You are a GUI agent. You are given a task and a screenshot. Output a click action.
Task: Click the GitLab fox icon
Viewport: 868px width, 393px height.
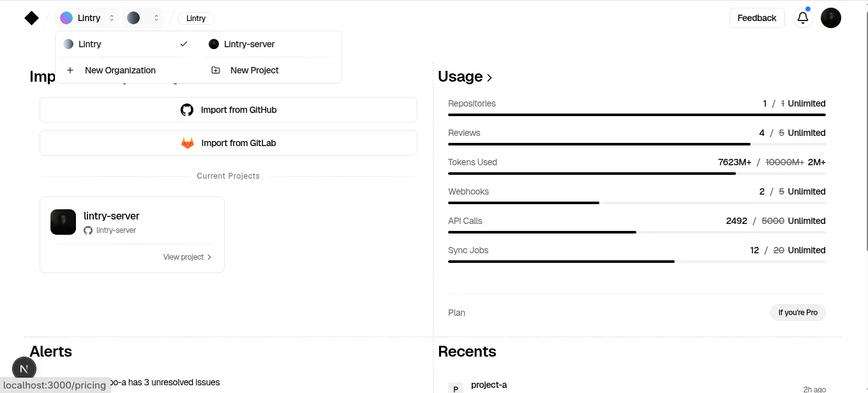187,143
